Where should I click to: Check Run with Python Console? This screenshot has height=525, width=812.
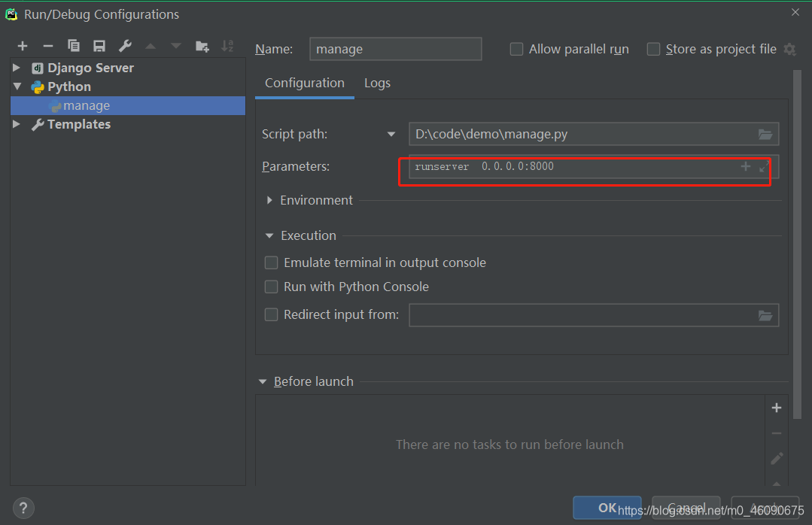(272, 287)
